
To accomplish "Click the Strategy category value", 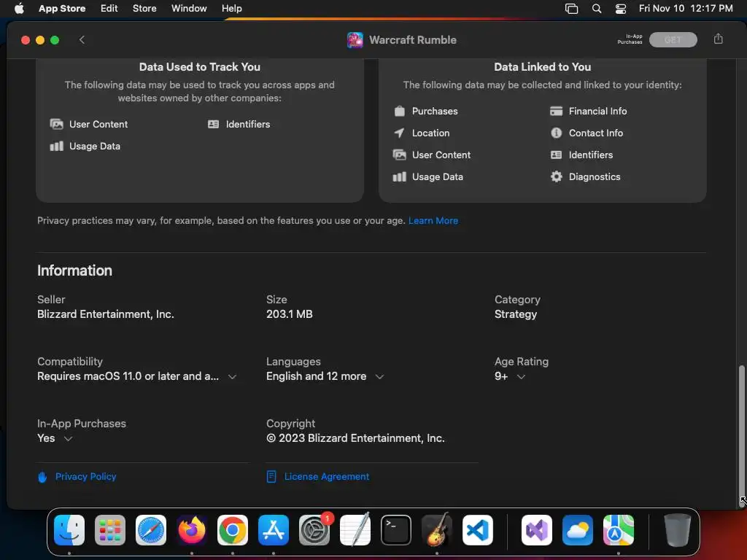I will [516, 314].
